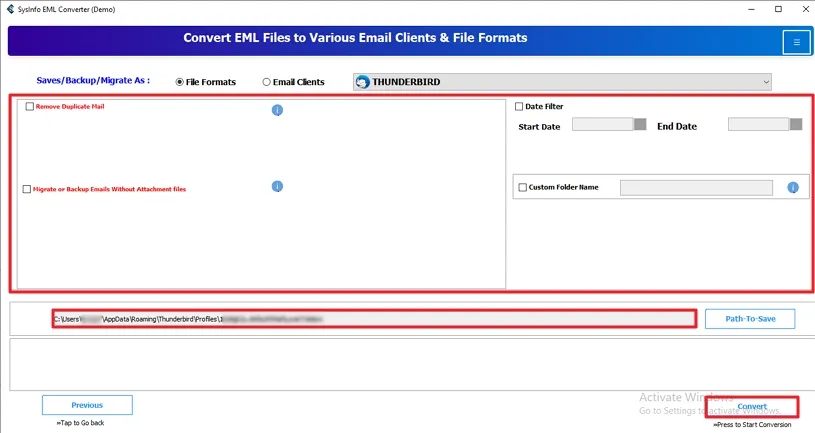
Task: Close the SysInfo EML Converter window
Action: click(805, 9)
